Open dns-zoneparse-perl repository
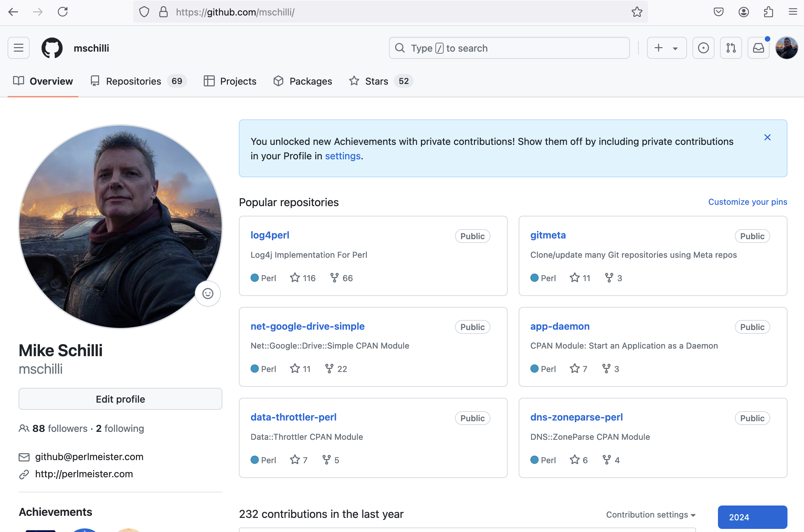The width and height of the screenshot is (804, 532). pyautogui.click(x=576, y=417)
